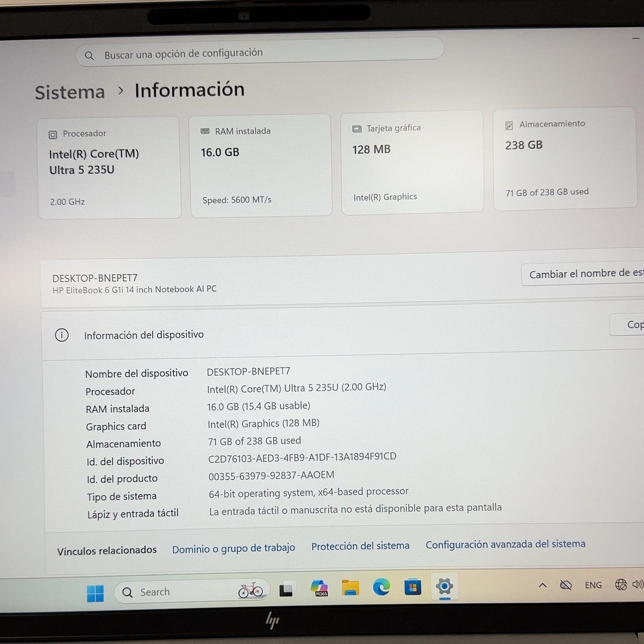Open File Explorer from the taskbar
Viewport: 644px width, 644px height.
350,588
